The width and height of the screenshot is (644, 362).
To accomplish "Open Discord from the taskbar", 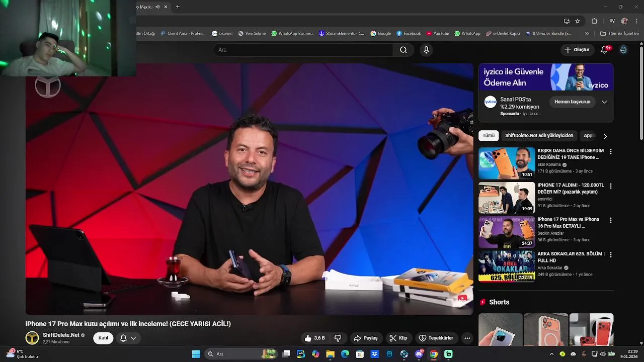I will point(419,354).
